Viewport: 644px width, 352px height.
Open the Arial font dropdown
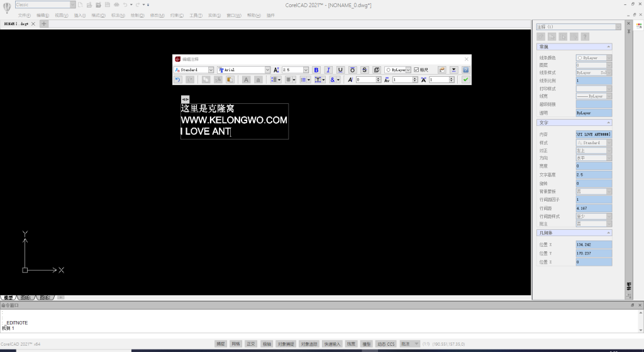(x=267, y=70)
